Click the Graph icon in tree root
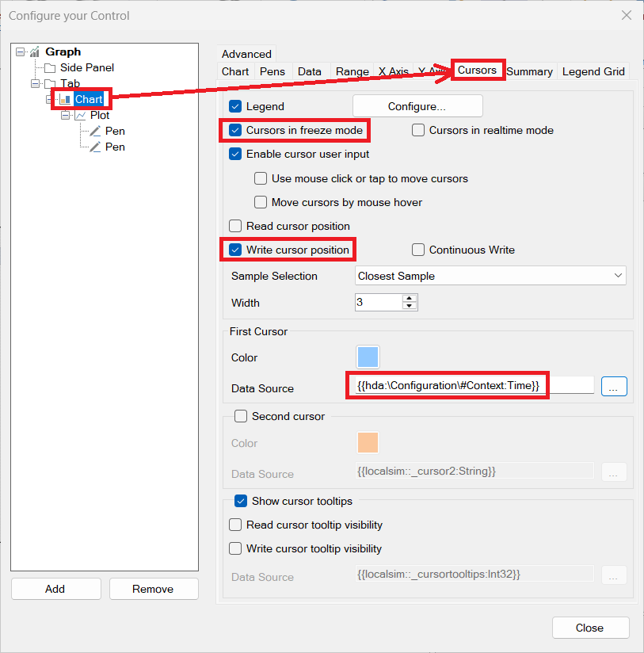Screen dimensions: 644x653 point(34,52)
